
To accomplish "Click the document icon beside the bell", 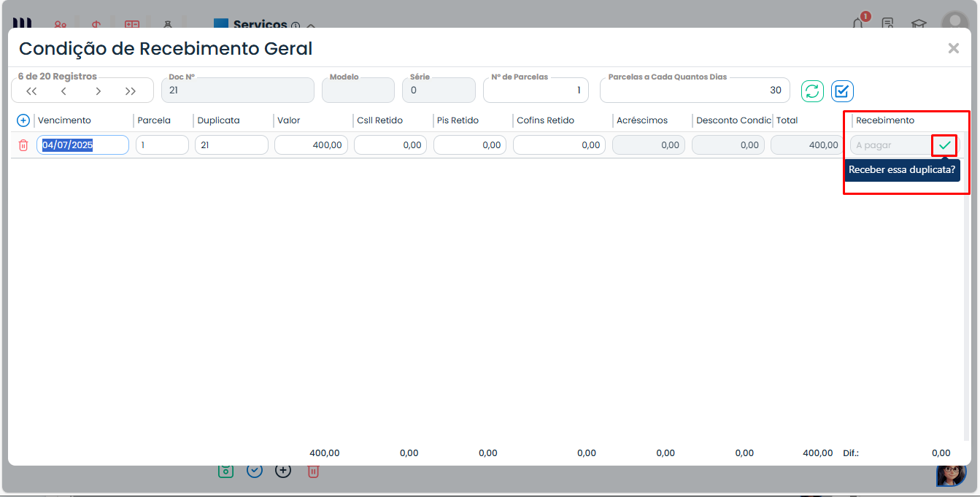I will [888, 23].
